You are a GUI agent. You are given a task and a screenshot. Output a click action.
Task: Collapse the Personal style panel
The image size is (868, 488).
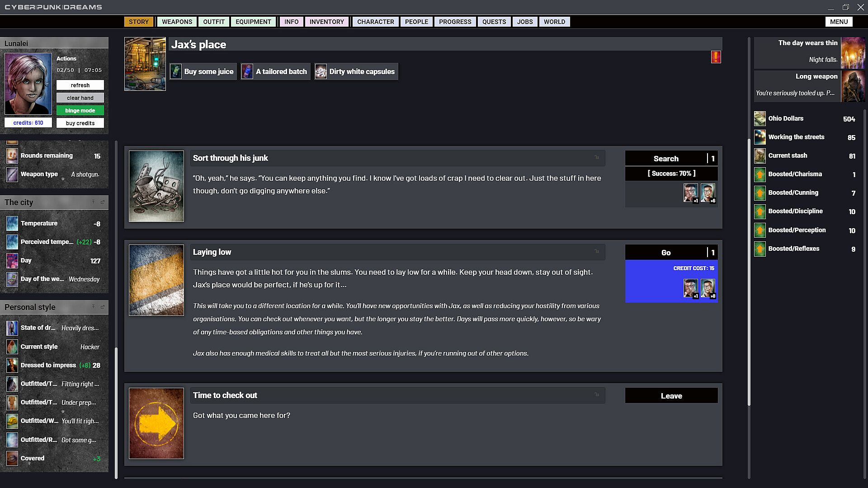94,307
